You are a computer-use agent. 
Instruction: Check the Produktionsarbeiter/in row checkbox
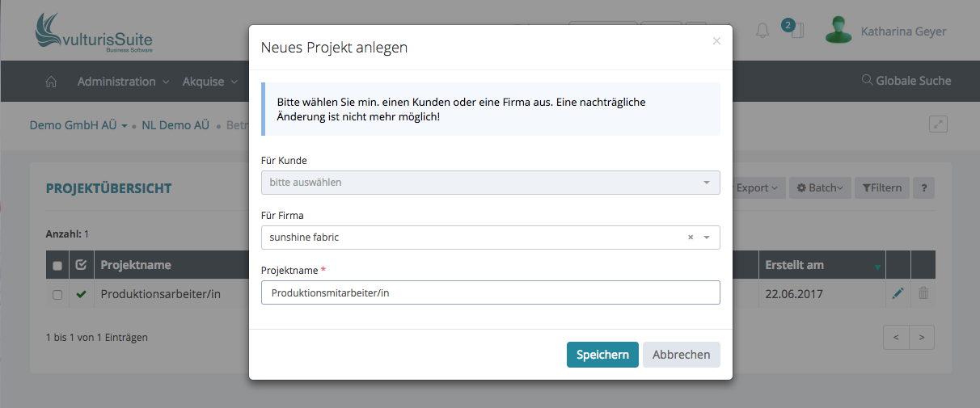[57, 295]
